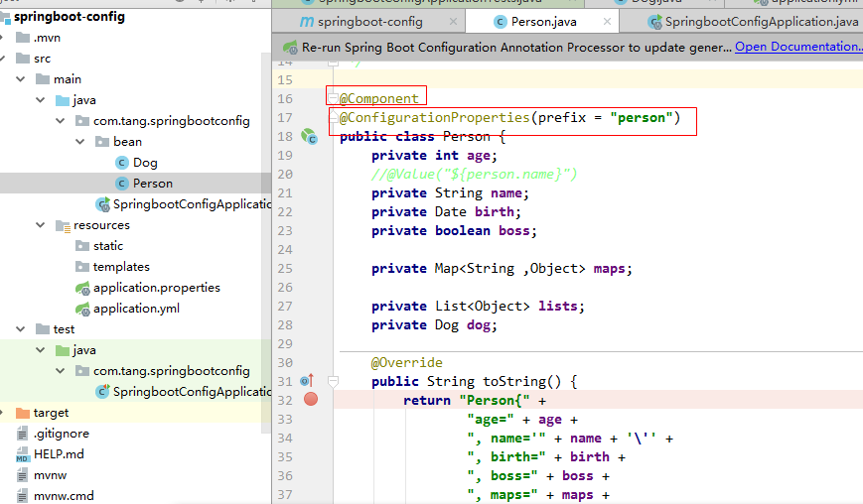Click the test SpringbootConfigApplication class icon

[102, 392]
